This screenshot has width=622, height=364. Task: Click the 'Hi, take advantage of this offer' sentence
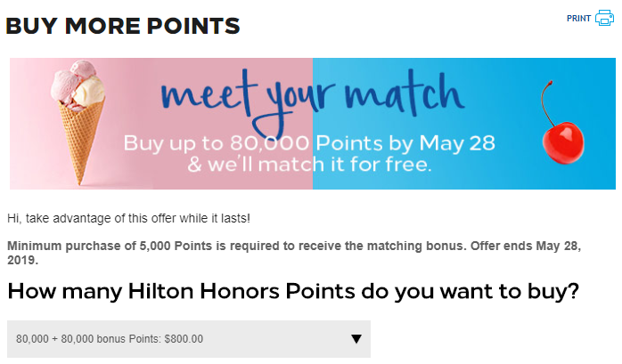point(128,218)
